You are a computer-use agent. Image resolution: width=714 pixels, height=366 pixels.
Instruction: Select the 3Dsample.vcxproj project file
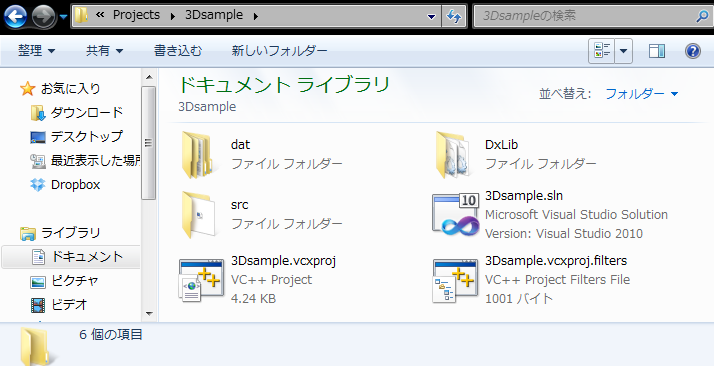257,280
